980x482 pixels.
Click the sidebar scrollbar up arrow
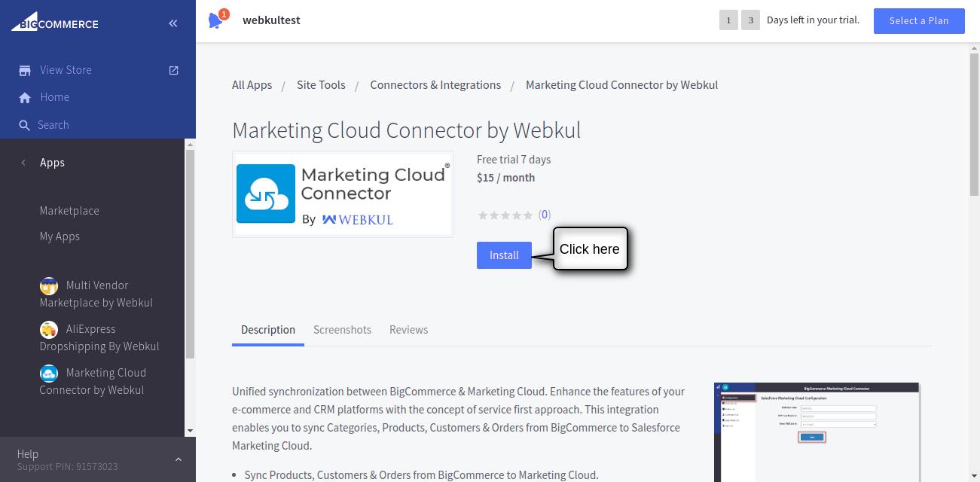tap(190, 144)
